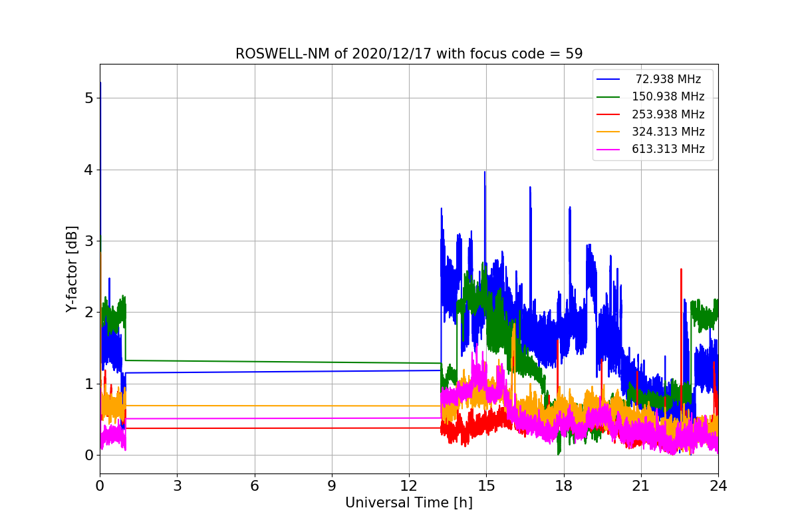Click the y-axis tick label 2
The width and height of the screenshot is (798, 532).
coord(89,313)
